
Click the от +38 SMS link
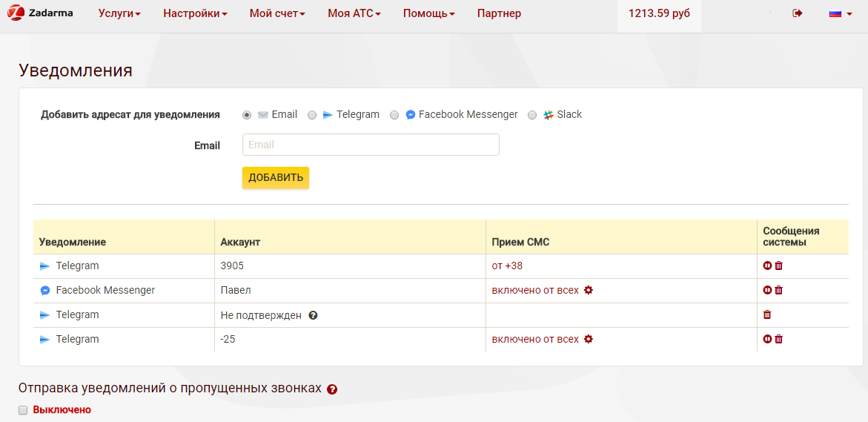[507, 266]
